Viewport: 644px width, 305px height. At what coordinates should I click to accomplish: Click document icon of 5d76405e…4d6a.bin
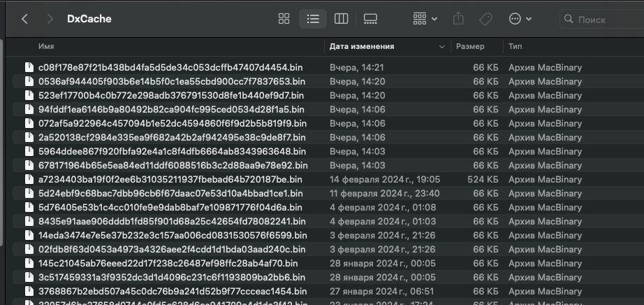pyautogui.click(x=29, y=208)
